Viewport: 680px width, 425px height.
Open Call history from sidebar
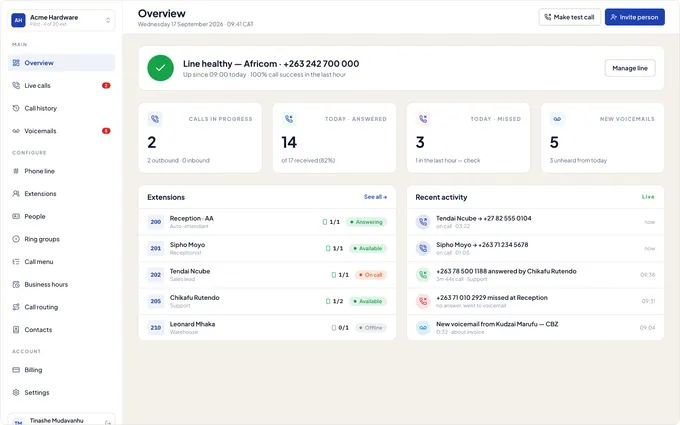(61, 108)
